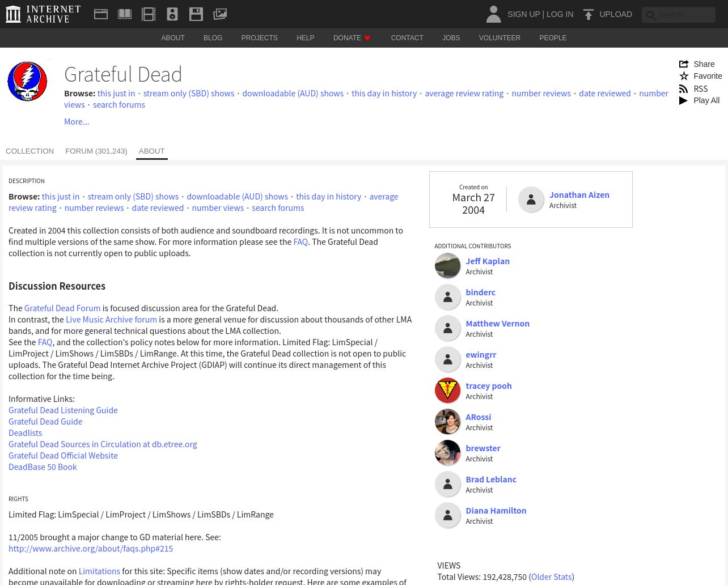
Task: Click the Limitations link
Action: 99,571
